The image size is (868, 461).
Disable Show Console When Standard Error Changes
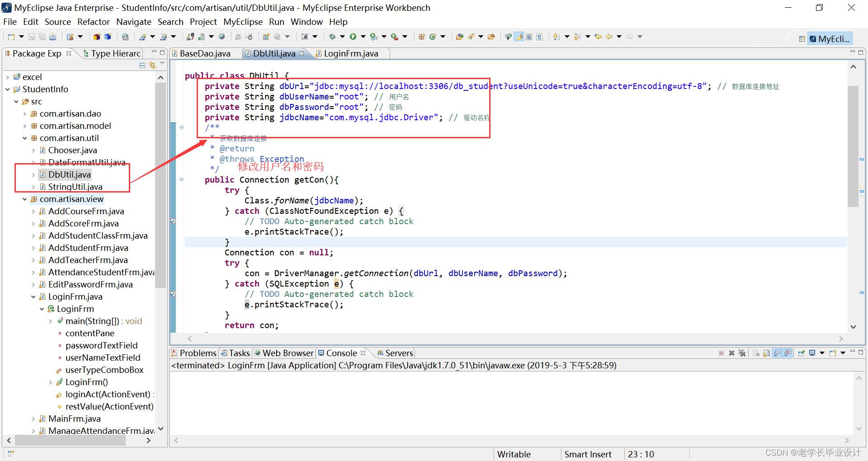(787, 353)
